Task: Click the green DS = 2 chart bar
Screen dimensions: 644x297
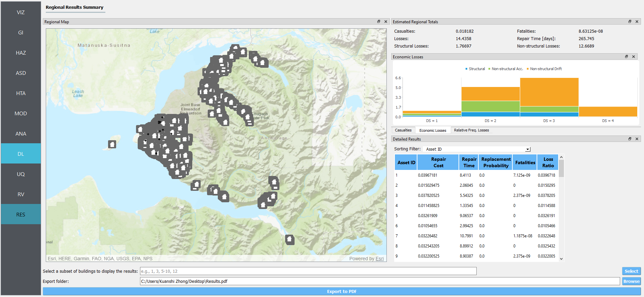Action: 490,107
